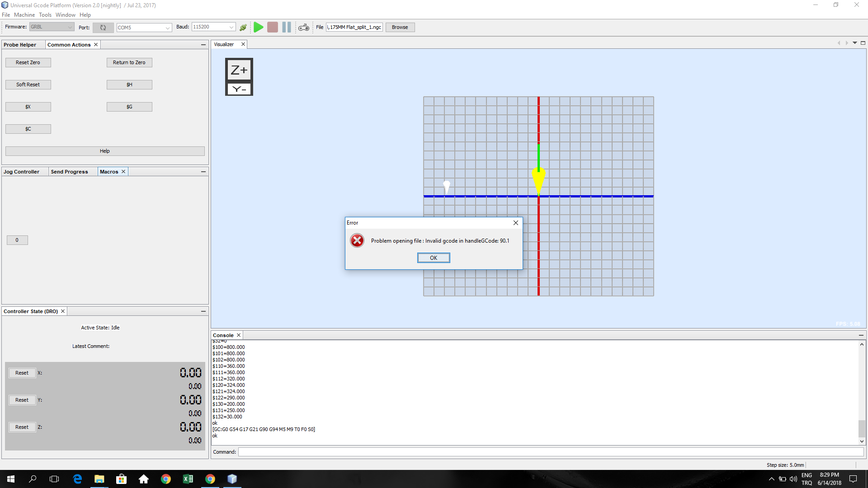The image size is (868, 488).
Task: Click the $H homing button
Action: tap(129, 84)
